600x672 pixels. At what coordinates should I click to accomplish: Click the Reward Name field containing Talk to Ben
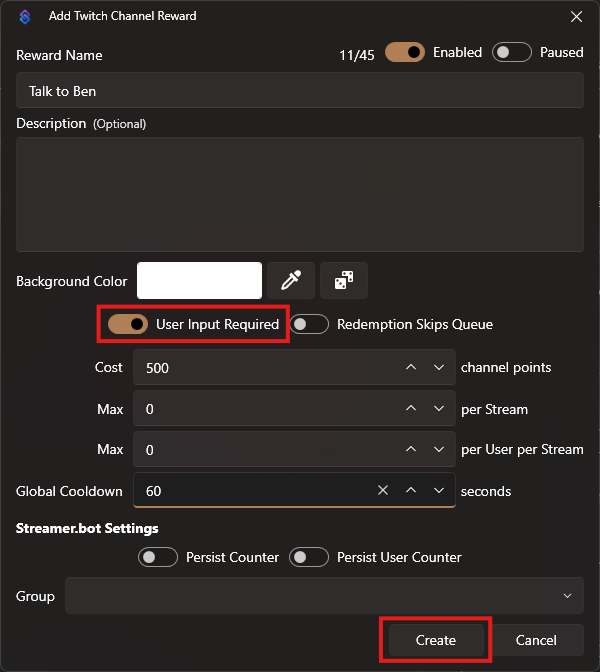[300, 90]
